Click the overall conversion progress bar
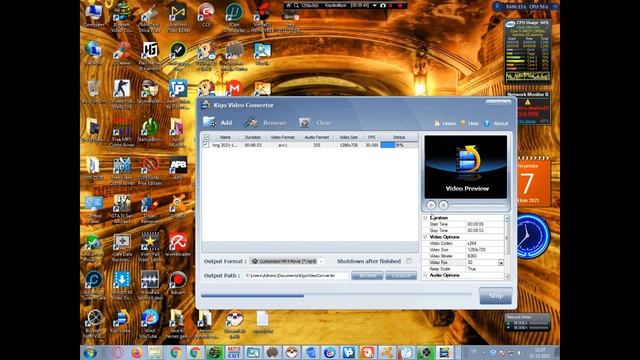Screen dimensions: 640x360 pos(336,296)
